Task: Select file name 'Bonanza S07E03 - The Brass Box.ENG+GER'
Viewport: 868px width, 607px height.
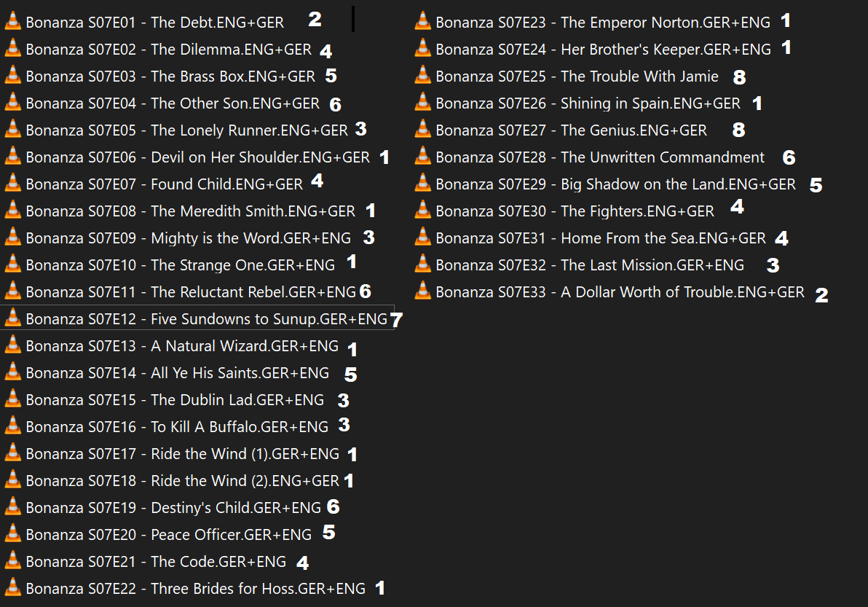Action: pos(170,77)
